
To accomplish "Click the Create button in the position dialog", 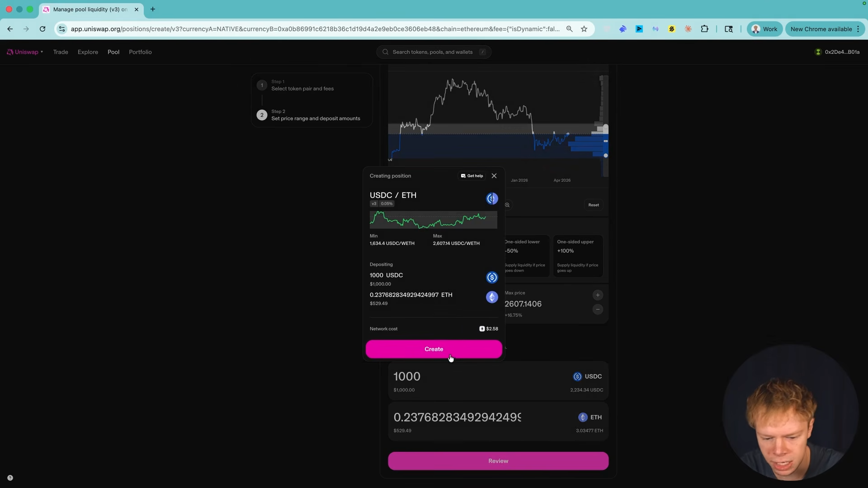I will (434, 349).
